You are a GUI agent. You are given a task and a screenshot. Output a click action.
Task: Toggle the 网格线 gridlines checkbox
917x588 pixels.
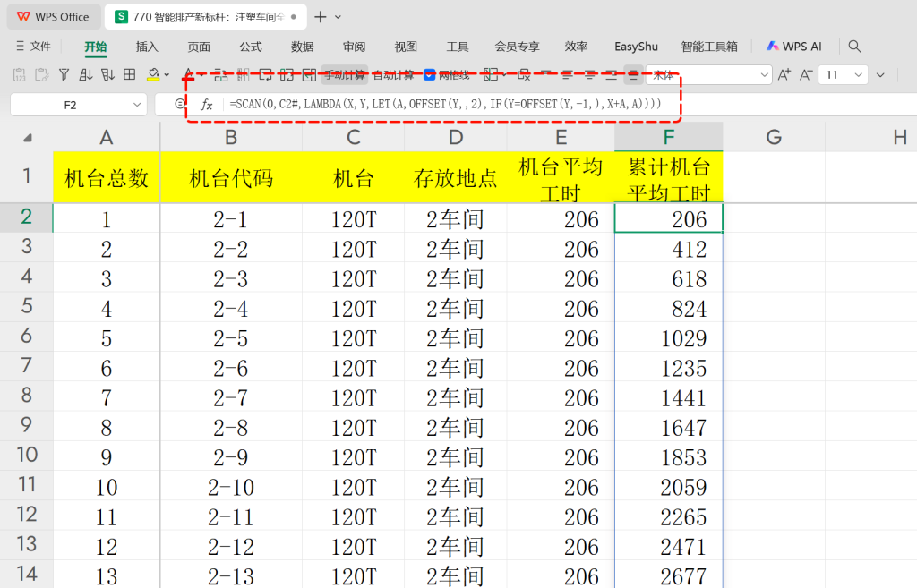click(x=429, y=75)
